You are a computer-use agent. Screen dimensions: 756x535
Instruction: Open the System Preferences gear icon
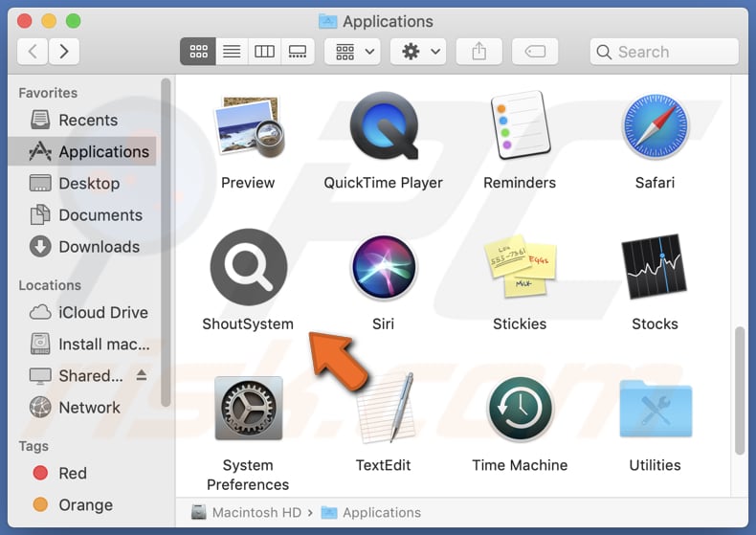[248, 409]
